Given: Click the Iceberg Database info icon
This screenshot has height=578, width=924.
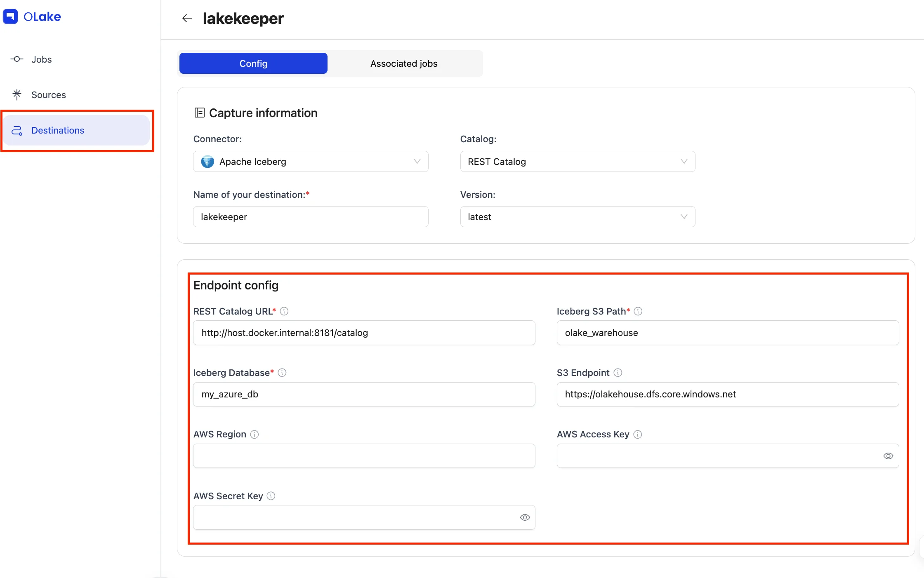Looking at the screenshot, I should pyautogui.click(x=282, y=373).
